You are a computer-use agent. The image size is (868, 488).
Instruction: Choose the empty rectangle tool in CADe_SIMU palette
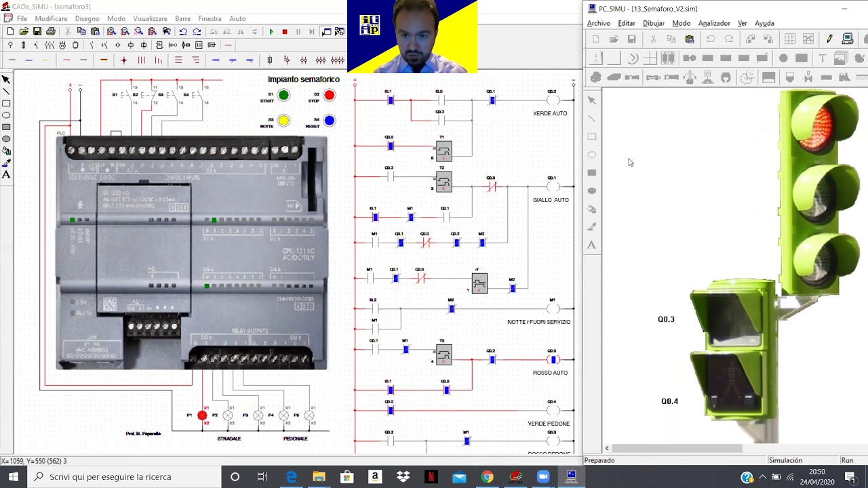6,104
